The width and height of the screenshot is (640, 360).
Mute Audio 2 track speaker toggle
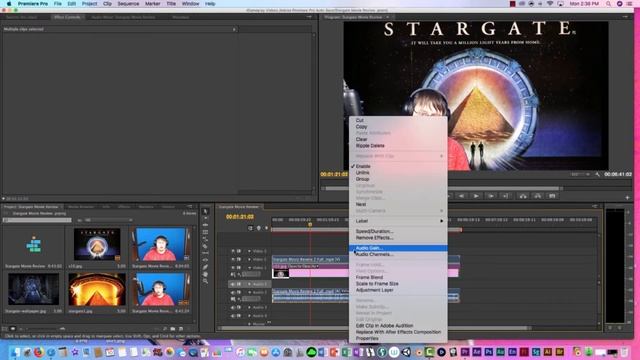(x=233, y=292)
